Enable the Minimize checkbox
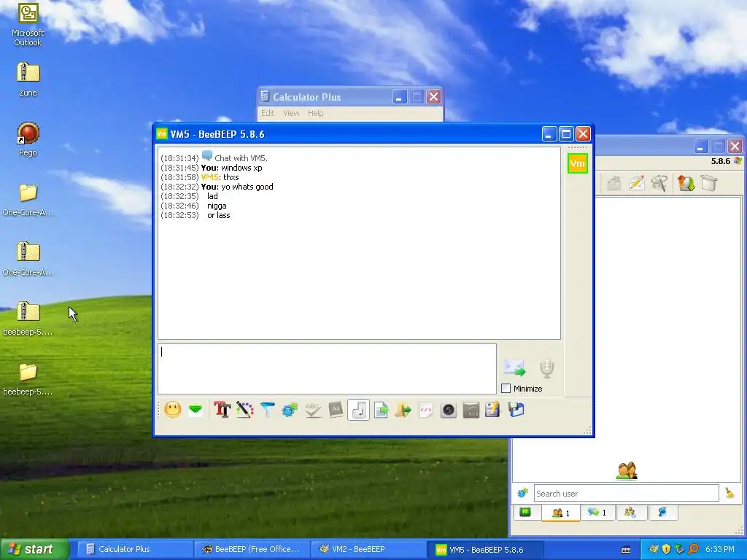This screenshot has height=560, width=747. point(506,389)
